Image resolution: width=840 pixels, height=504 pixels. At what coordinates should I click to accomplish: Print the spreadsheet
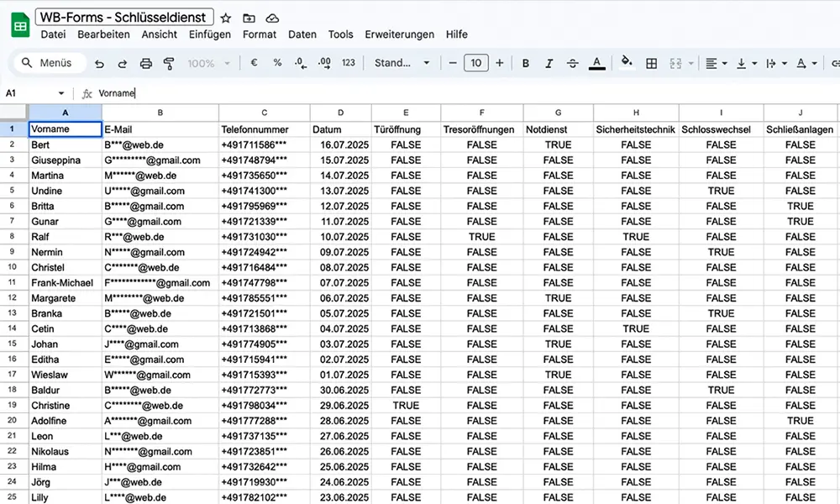145,63
